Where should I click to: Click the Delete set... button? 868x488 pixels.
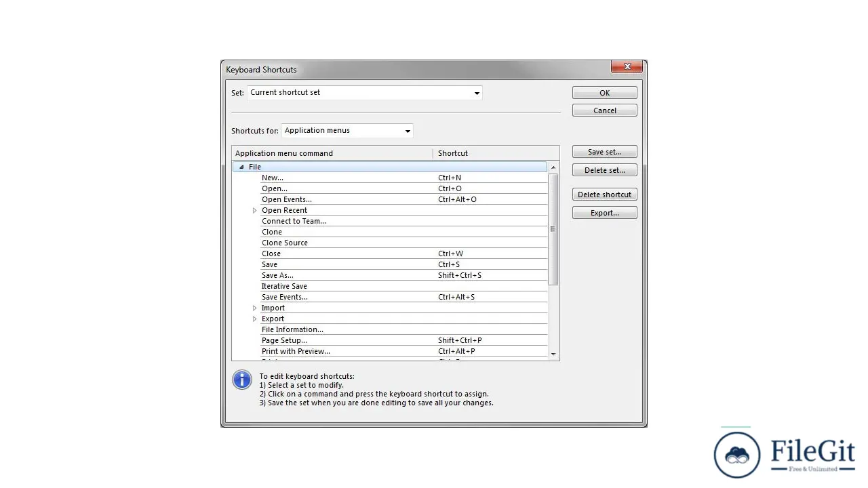604,170
